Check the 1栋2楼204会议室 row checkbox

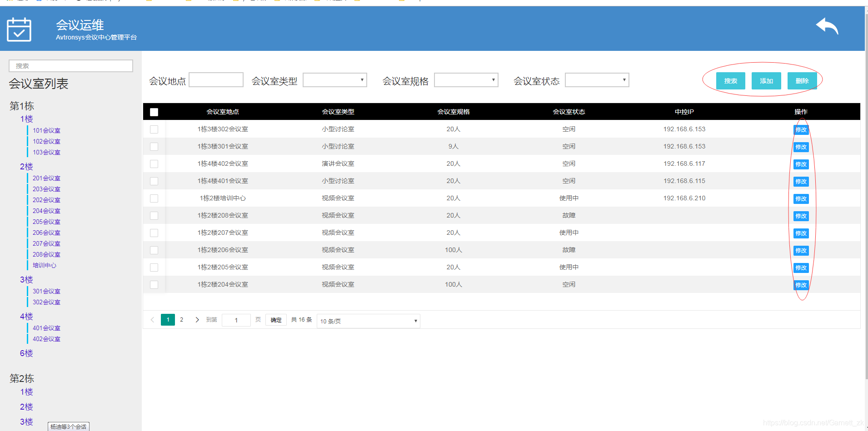[x=154, y=285]
